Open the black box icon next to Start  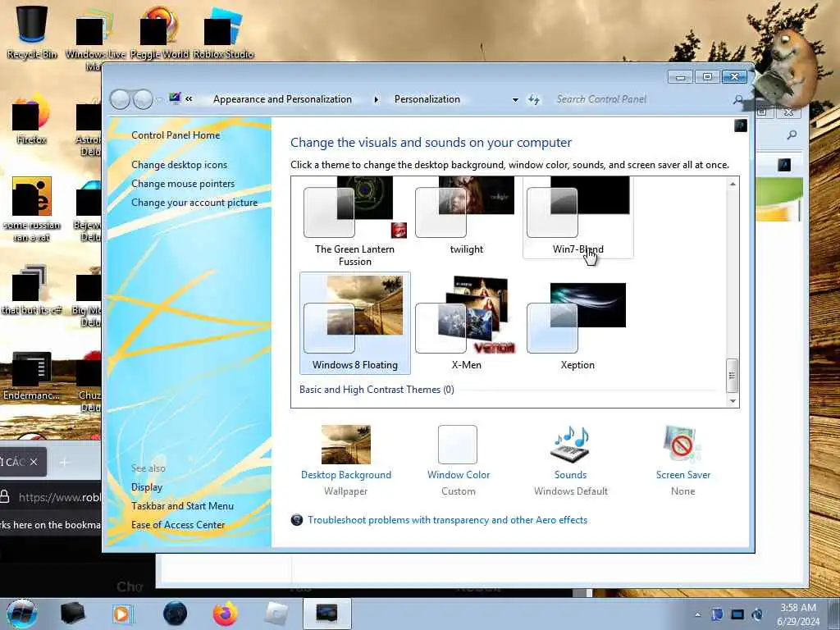[72, 614]
